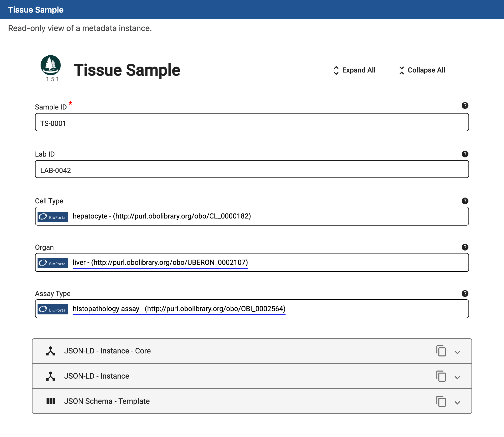Click JSON-LD - Instance panel title
The width and height of the screenshot is (504, 437).
97,376
